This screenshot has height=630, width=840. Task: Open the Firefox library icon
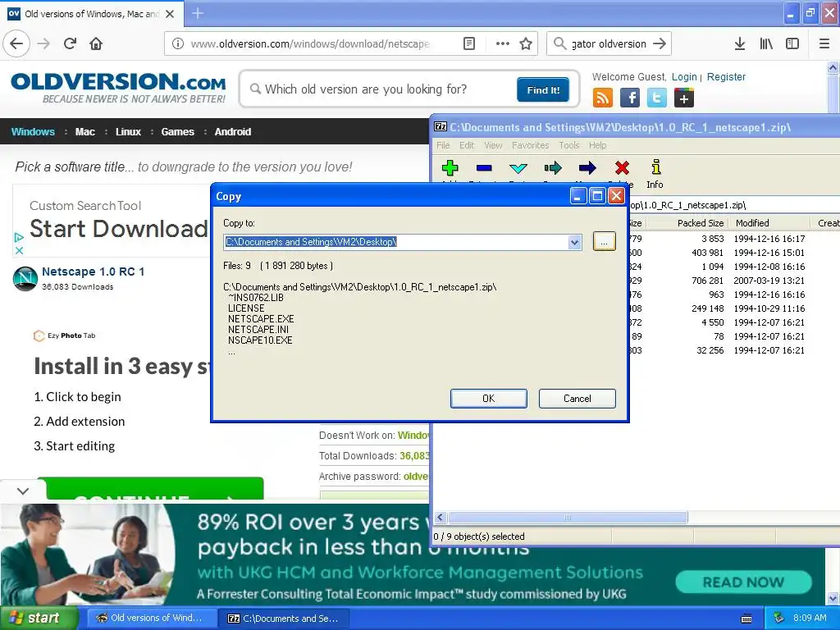point(766,43)
